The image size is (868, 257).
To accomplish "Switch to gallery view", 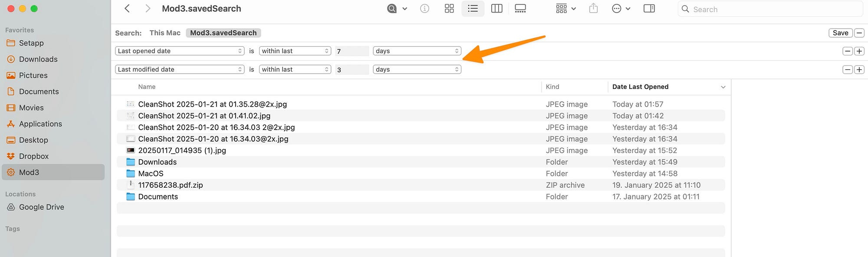I will (520, 9).
